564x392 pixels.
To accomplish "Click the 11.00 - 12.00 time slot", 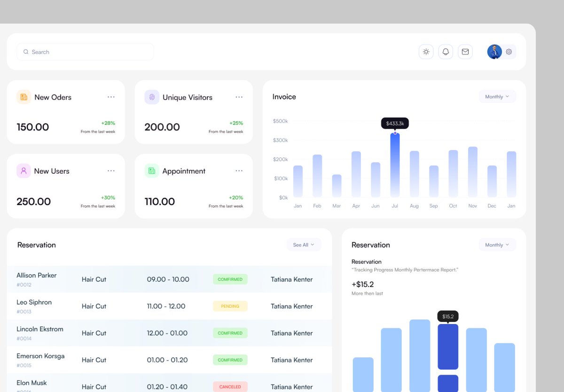I will coord(166,306).
